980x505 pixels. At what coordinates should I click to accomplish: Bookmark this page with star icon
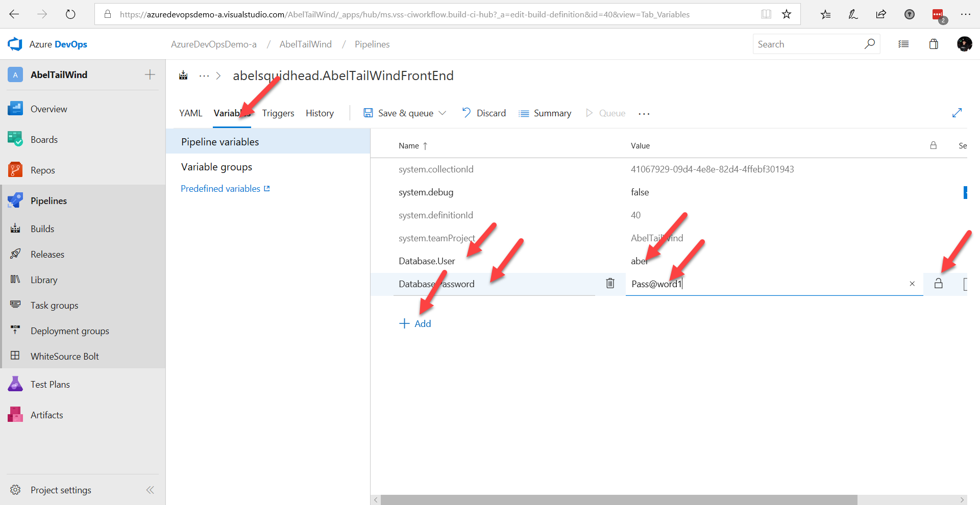(x=787, y=14)
